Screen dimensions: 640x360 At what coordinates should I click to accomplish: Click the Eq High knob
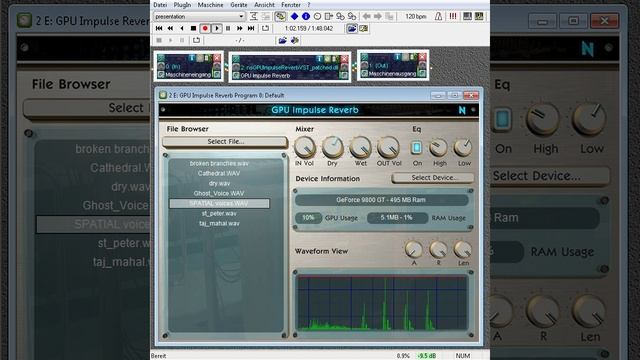(x=439, y=148)
